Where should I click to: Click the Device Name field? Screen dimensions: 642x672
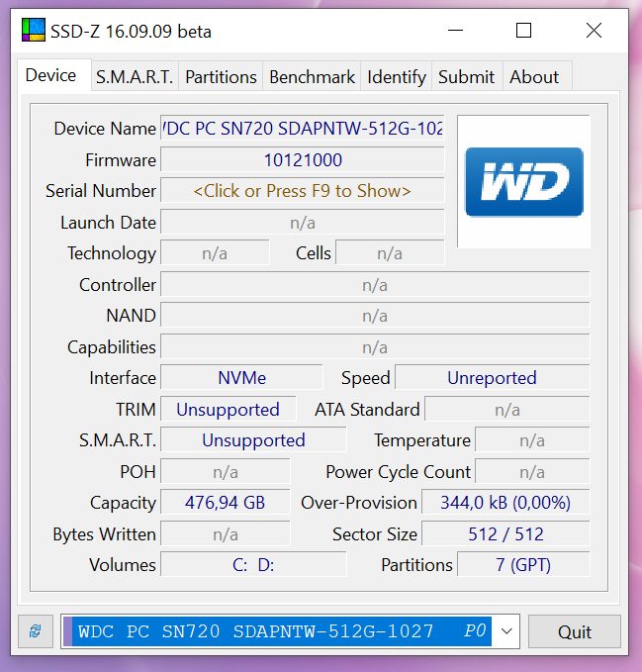pos(302,129)
